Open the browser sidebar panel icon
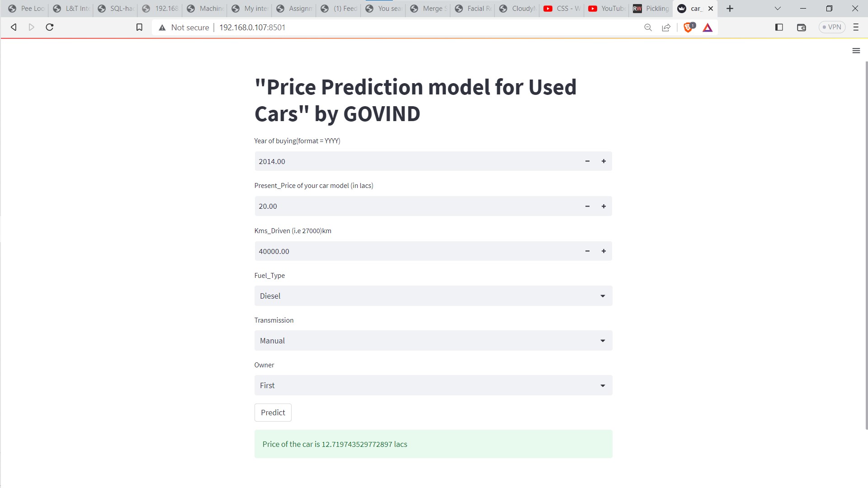Viewport: 868px width, 488px height. 778,27
